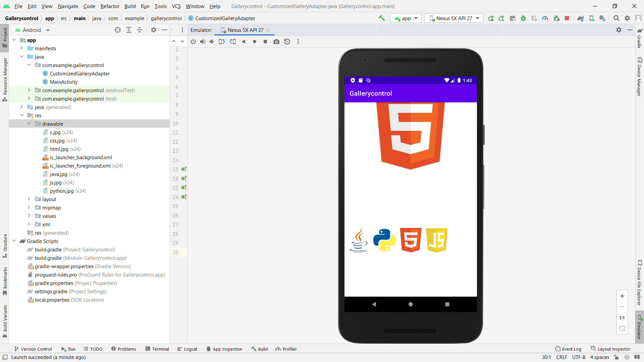Open MainActivity class in project tree
The image size is (644, 362).
(x=64, y=82)
